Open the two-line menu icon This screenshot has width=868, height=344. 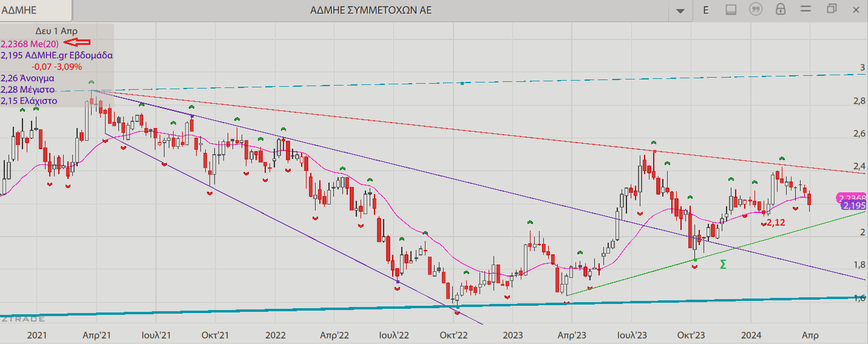pos(805,10)
